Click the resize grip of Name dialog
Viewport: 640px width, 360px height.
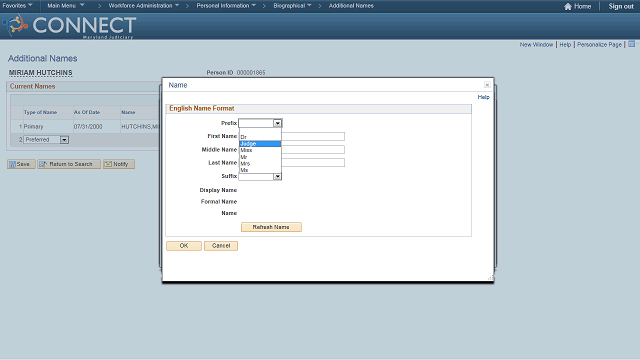coord(491,278)
